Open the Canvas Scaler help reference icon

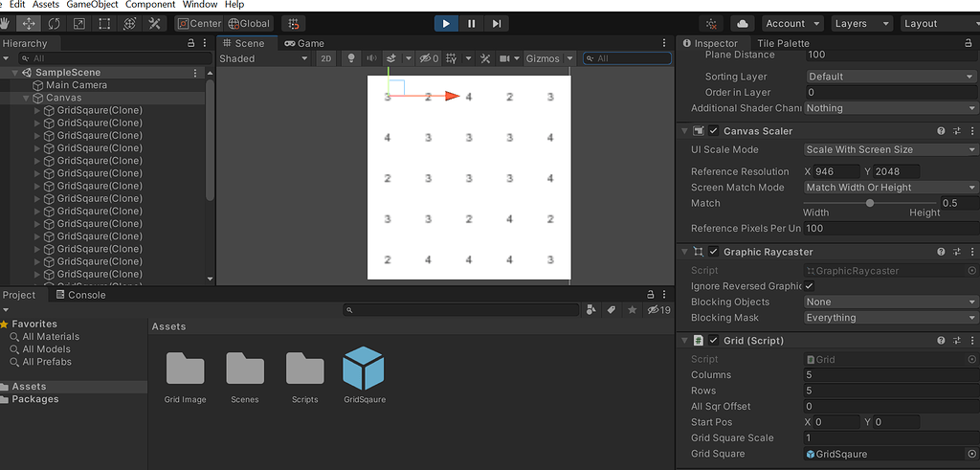(941, 131)
